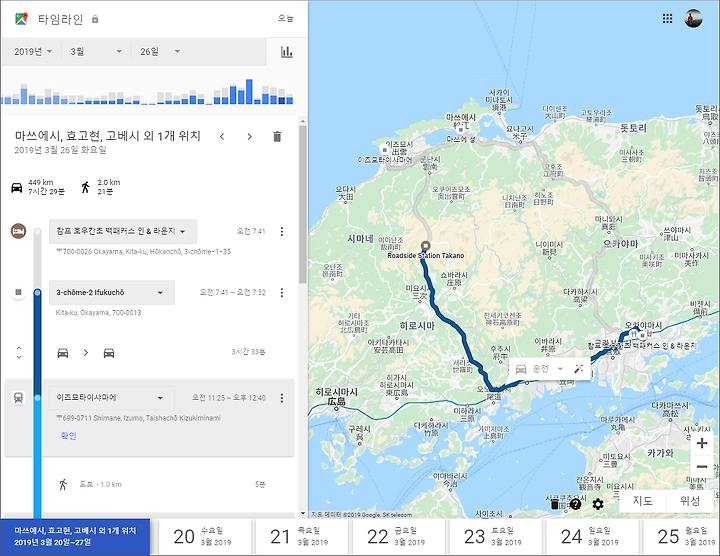This screenshot has width=720, height=556.
Task: Open the 3월 month dropdown
Action: [96, 52]
